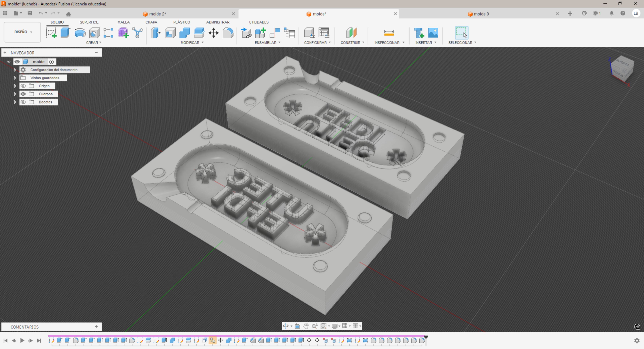This screenshot has width=644, height=349.
Task: Select the Create Sketch tool
Action: (x=51, y=33)
